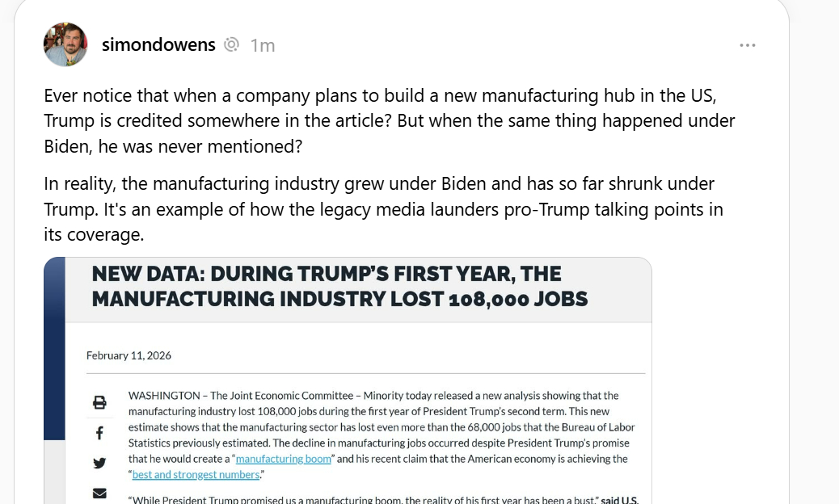Click the Facebook share icon
Screen dimensions: 839x504
tap(99, 433)
